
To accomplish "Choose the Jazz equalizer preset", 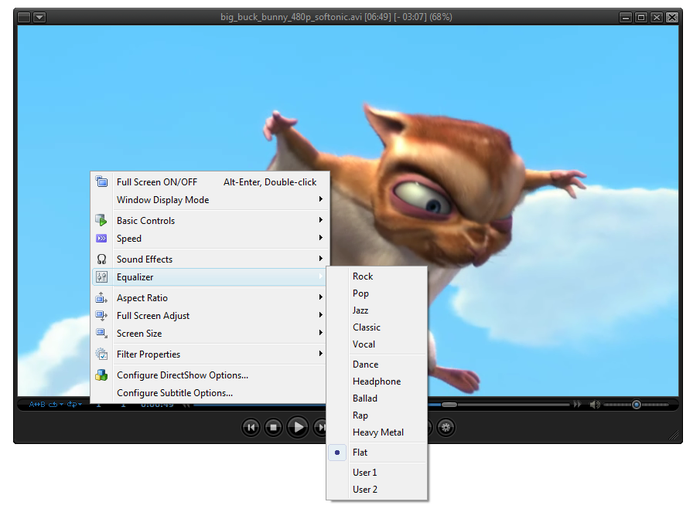I will (377, 310).
